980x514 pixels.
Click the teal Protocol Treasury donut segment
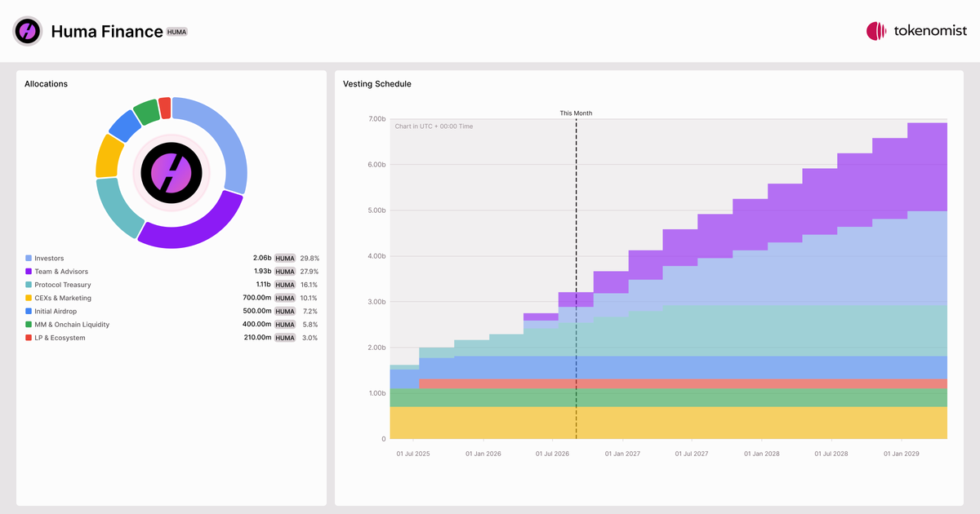point(116,210)
